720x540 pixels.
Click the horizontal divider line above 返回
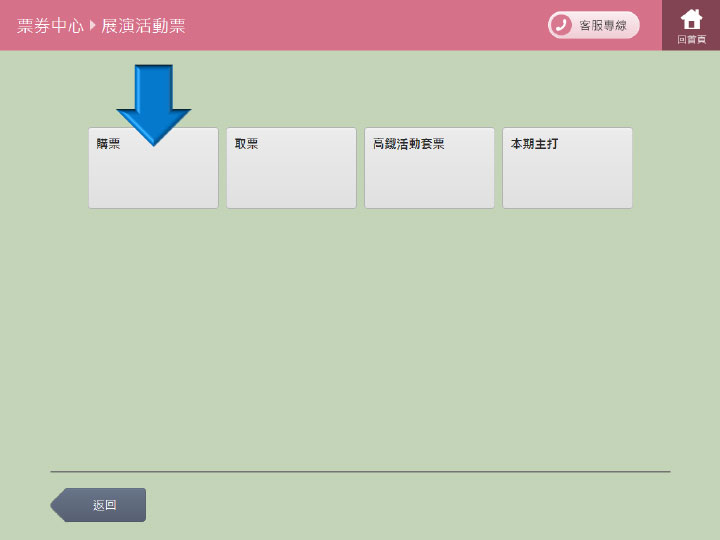click(x=360, y=471)
